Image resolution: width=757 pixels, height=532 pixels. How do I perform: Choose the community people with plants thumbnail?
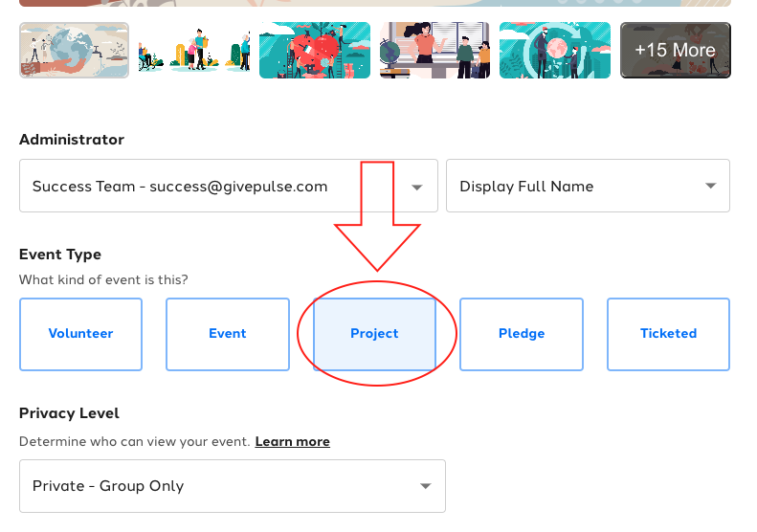coord(194,50)
